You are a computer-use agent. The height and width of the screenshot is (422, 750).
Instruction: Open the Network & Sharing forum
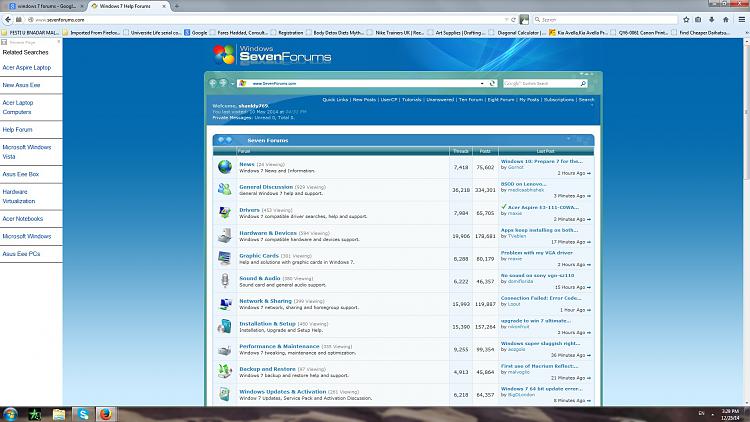click(265, 301)
